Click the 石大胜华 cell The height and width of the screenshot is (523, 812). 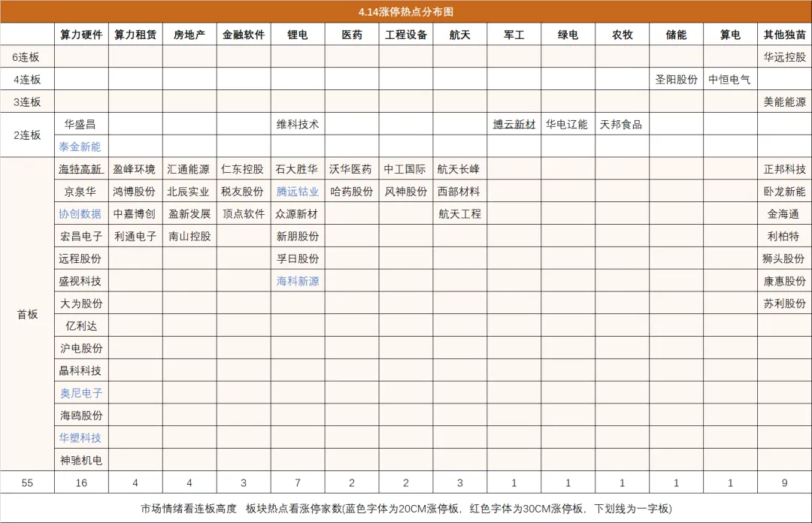point(296,169)
